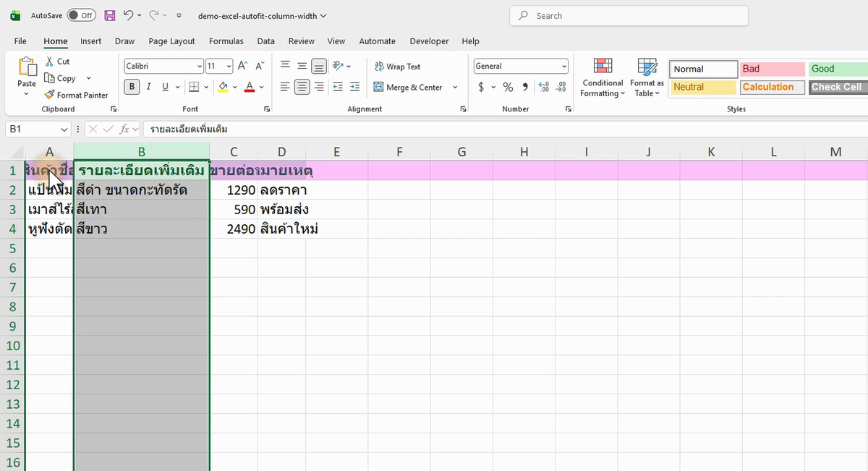Apply the Neutral cell style
Screen dimensions: 868x471
(703, 87)
